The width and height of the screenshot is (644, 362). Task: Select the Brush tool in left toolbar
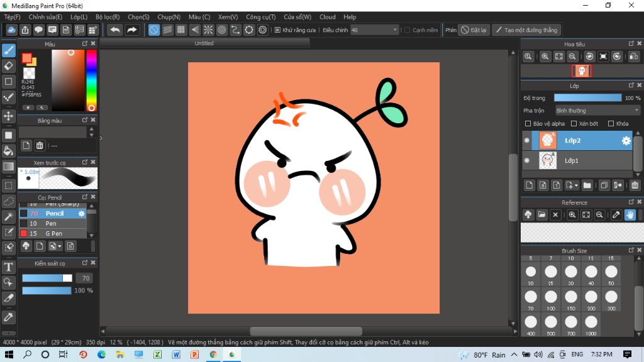point(9,50)
